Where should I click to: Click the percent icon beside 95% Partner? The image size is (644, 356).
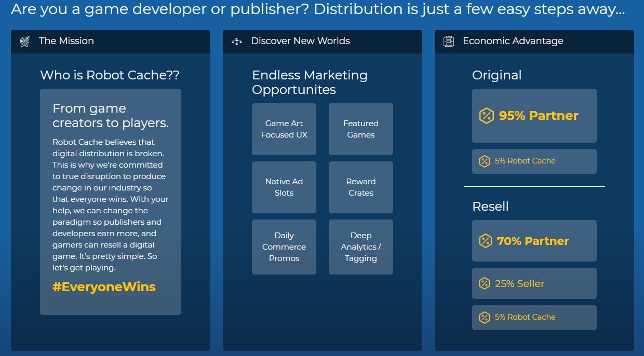(x=486, y=116)
